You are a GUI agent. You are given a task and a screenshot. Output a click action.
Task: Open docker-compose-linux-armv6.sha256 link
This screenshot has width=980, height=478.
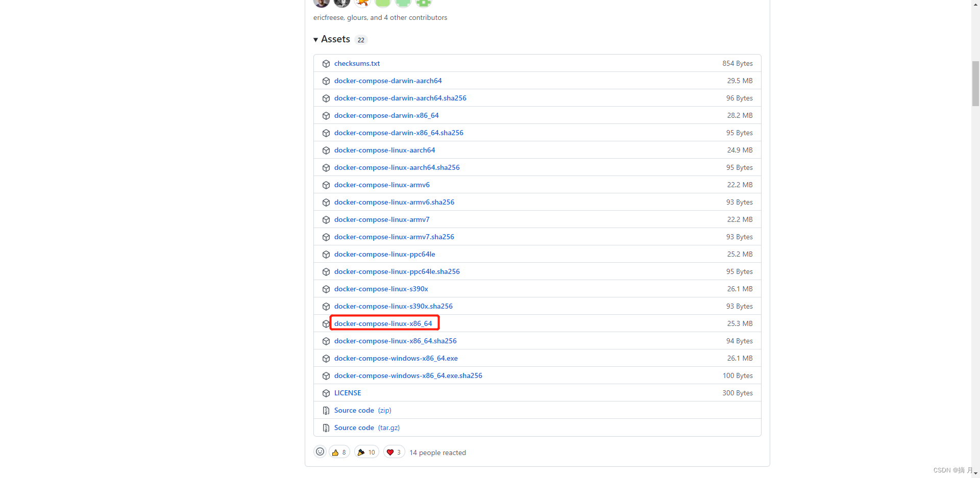tap(394, 202)
